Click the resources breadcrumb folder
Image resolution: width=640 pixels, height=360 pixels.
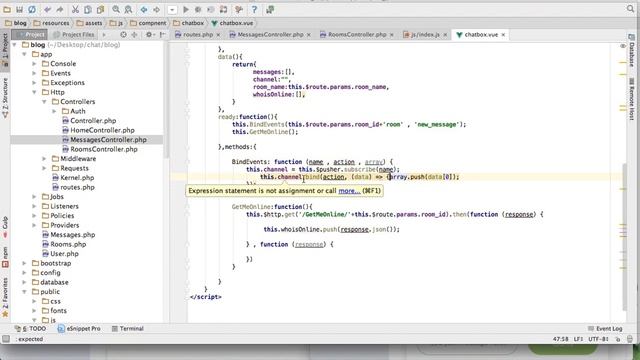coord(51,23)
